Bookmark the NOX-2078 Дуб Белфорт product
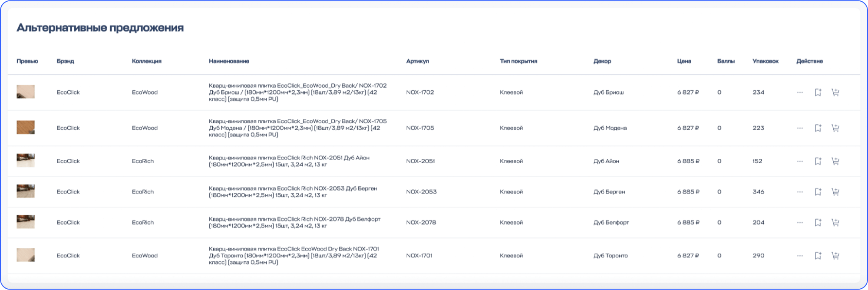The width and height of the screenshot is (868, 290). pos(818,223)
